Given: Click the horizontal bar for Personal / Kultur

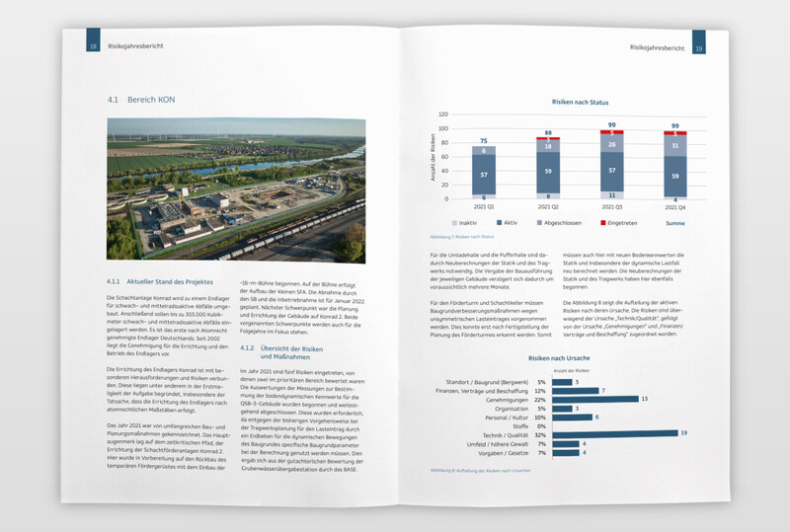Looking at the screenshot, I should [x=573, y=418].
